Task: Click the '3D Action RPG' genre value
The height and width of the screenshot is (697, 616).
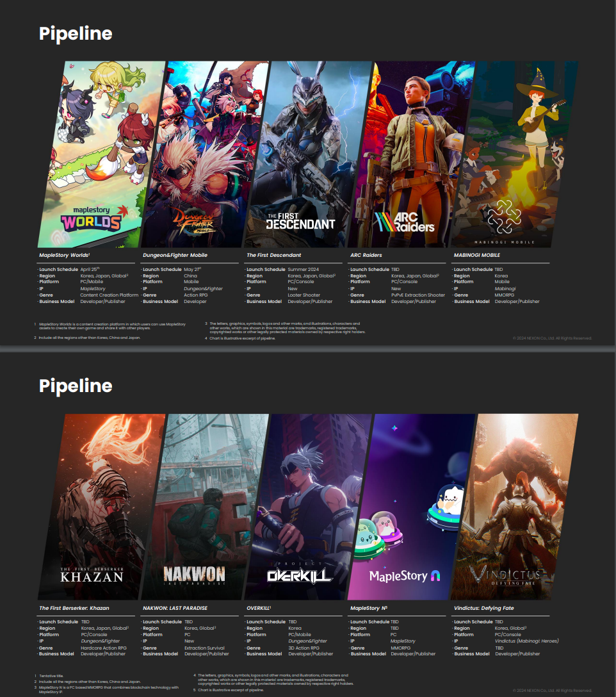Action: [304, 648]
